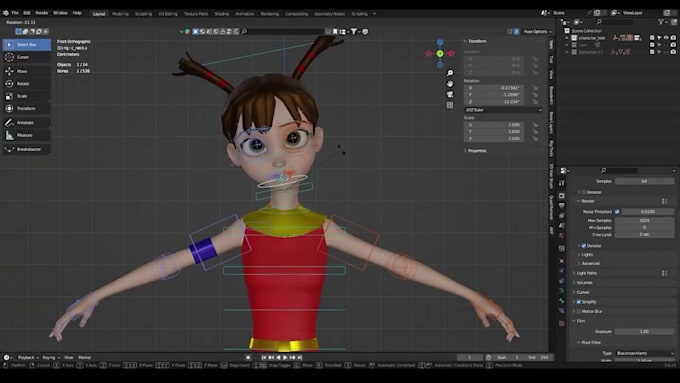Expand the Lights subpanel
Screen dimensions: 680x383
[x=586, y=255]
